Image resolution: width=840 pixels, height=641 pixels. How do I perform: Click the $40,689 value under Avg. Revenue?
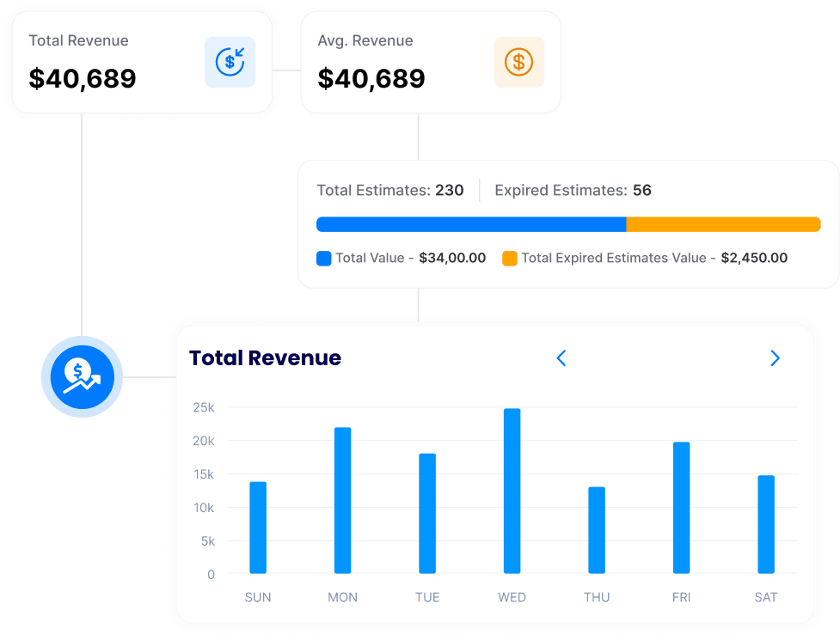point(371,79)
